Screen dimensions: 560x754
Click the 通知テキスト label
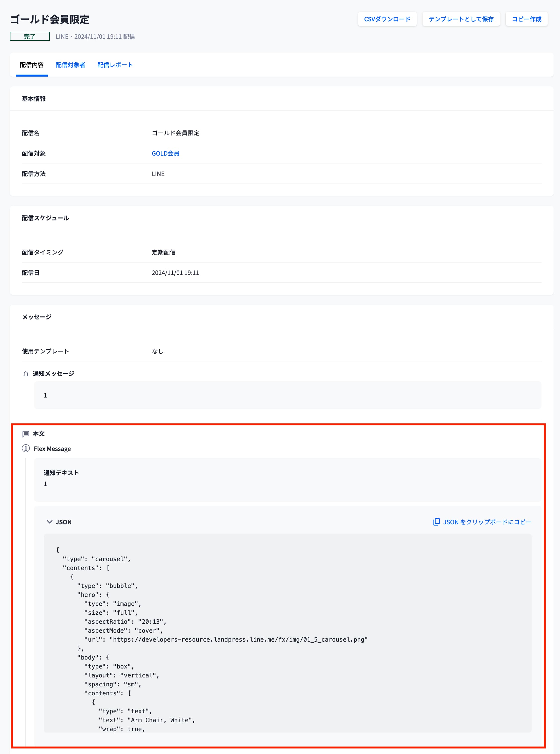[61, 473]
